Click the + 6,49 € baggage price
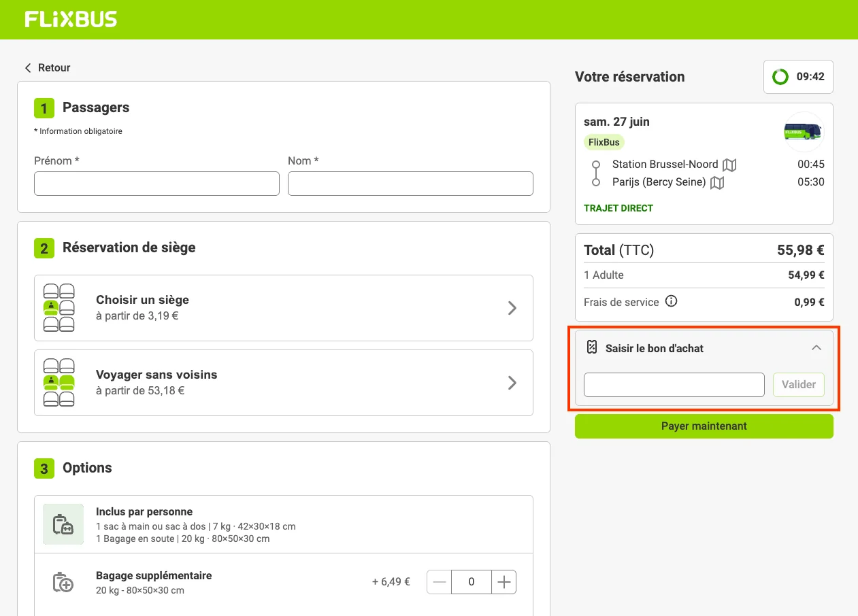Image resolution: width=858 pixels, height=616 pixels. [x=391, y=582]
